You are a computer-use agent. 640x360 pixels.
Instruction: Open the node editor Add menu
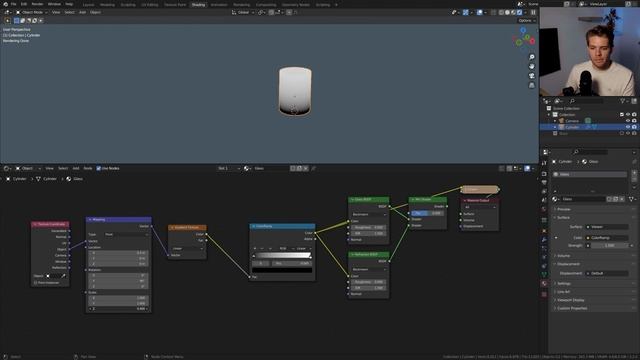[76, 168]
